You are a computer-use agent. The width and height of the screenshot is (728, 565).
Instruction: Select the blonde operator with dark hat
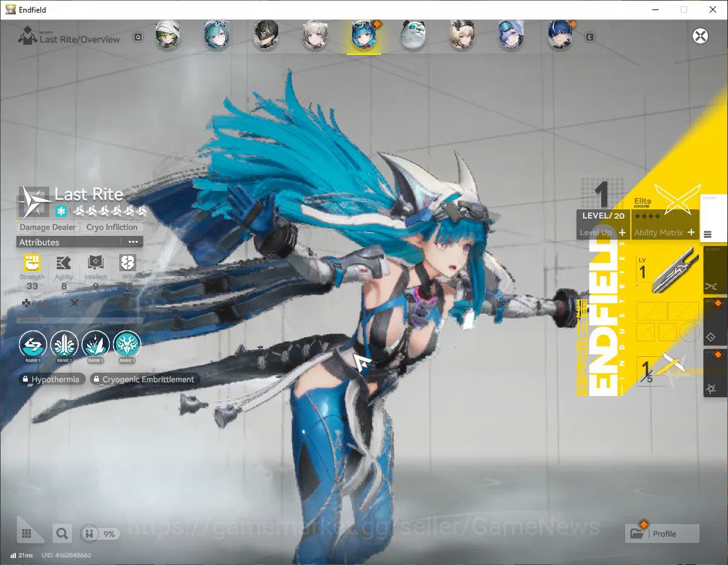462,35
